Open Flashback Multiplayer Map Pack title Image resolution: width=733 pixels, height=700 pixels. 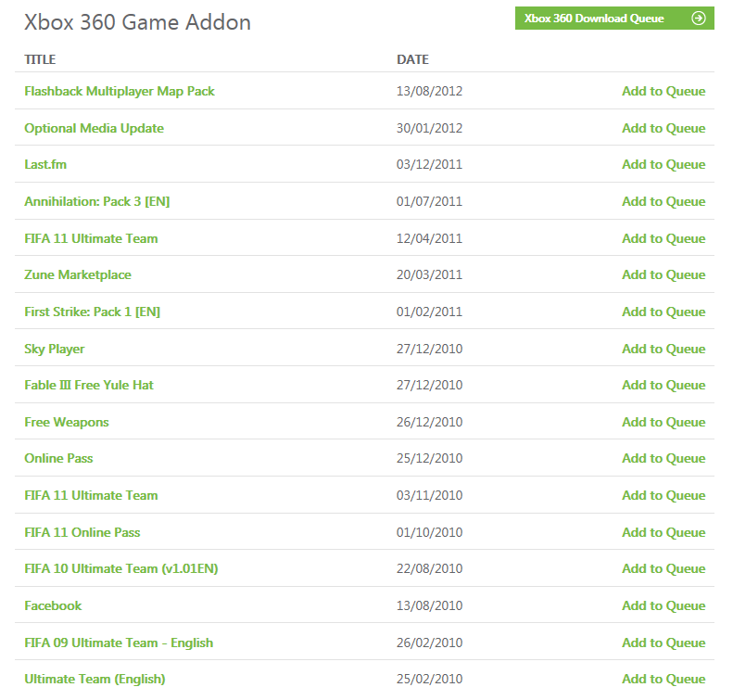coord(120,91)
